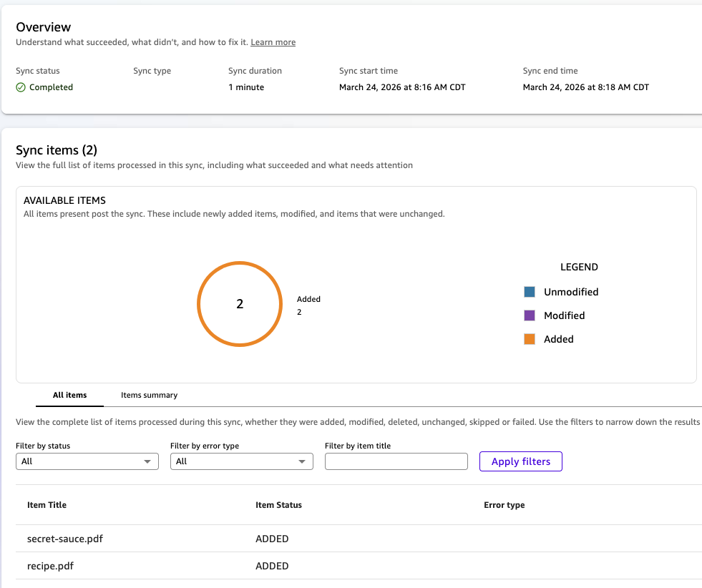
Task: Click the Item Title column header
Action: (47, 505)
